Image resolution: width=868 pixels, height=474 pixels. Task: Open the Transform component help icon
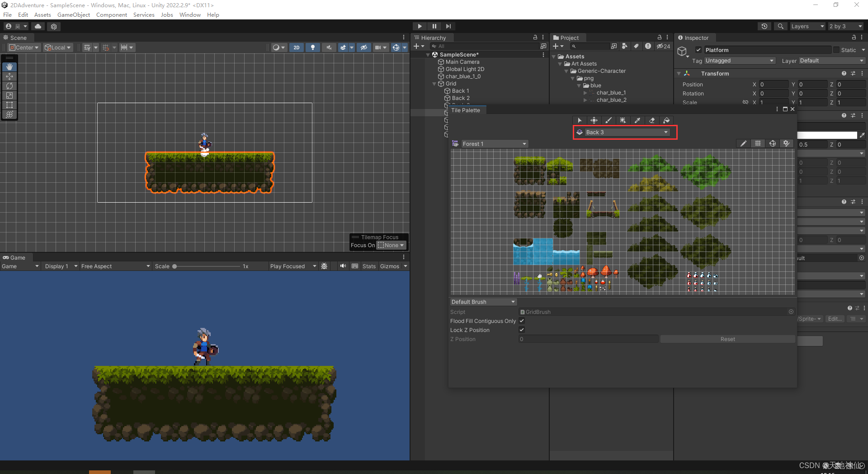pyautogui.click(x=844, y=73)
